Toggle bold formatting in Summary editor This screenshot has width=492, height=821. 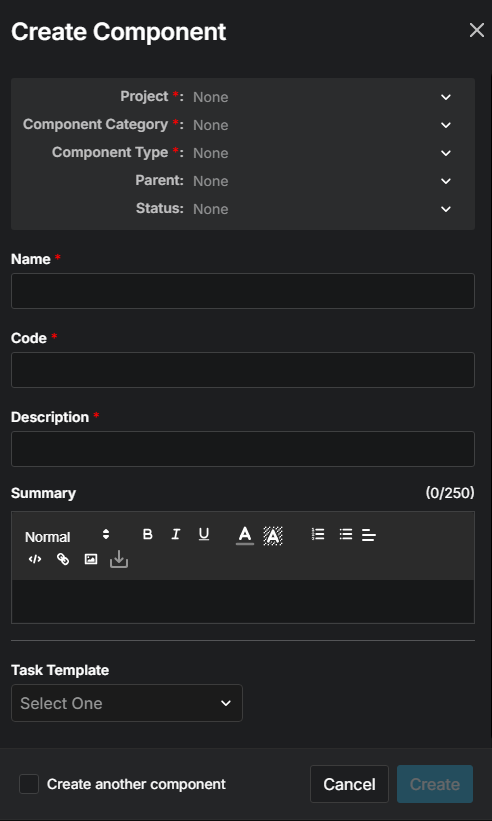(x=148, y=534)
